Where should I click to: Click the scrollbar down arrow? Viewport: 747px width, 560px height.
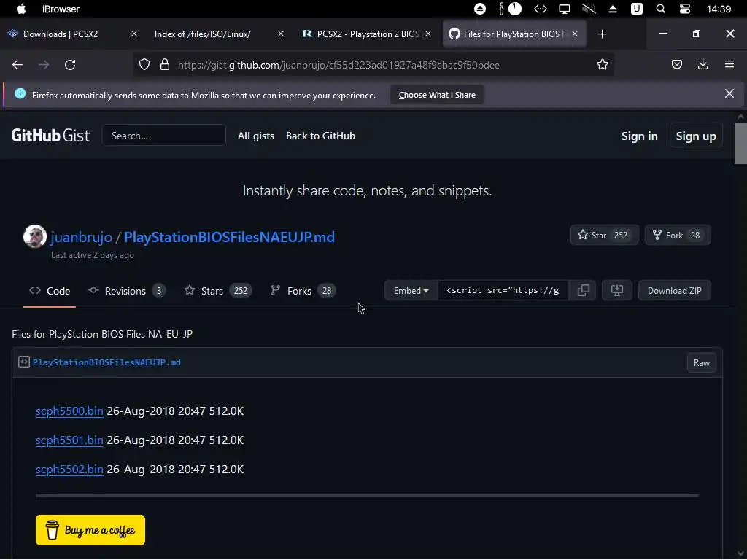pos(740,553)
